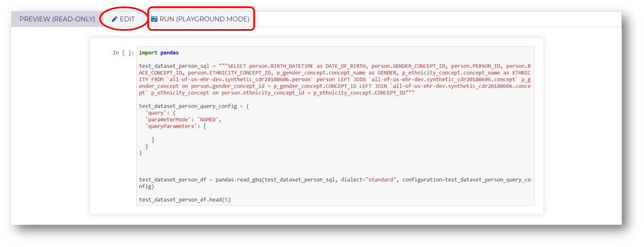Viewport: 644px width, 247px height.
Task: Click the Edit button
Action: [123, 19]
